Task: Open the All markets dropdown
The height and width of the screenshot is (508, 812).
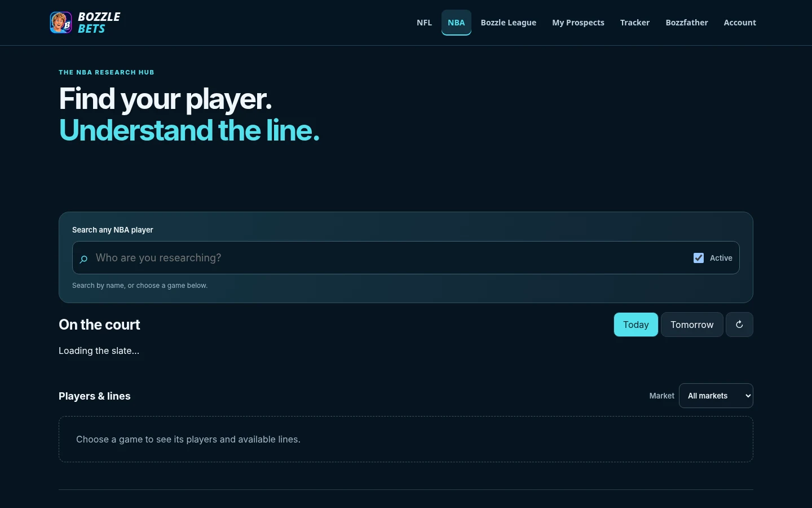Action: click(x=716, y=396)
